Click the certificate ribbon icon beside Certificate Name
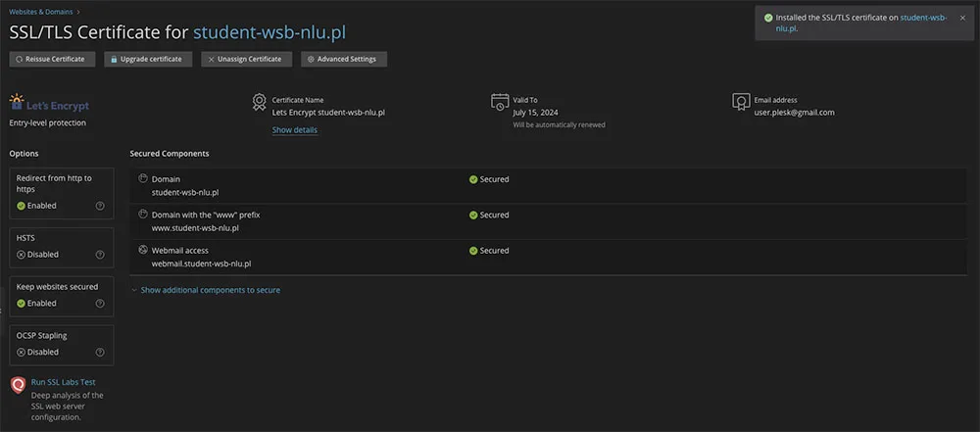Screen dimensions: 980x432 260,103
